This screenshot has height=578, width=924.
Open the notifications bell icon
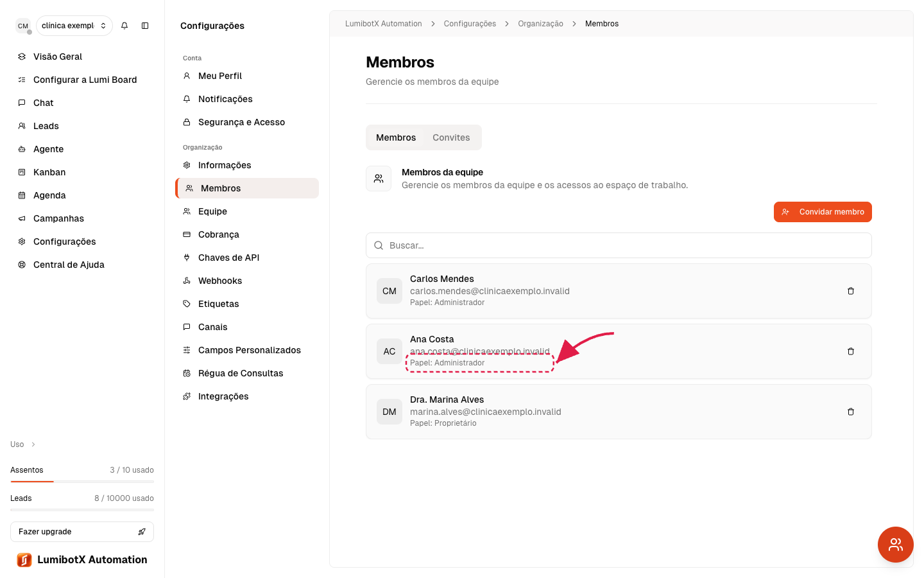coord(124,26)
